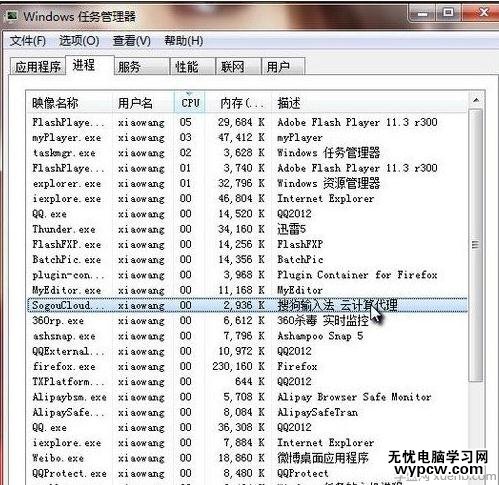The image size is (499, 485).
Task: Switch to the 应用程序 tab
Action: point(38,67)
